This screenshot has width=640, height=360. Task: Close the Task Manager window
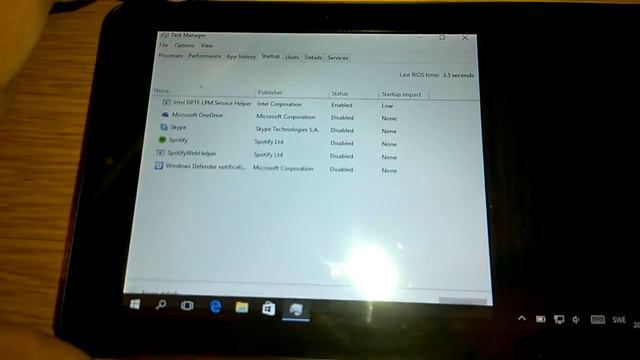tap(465, 38)
